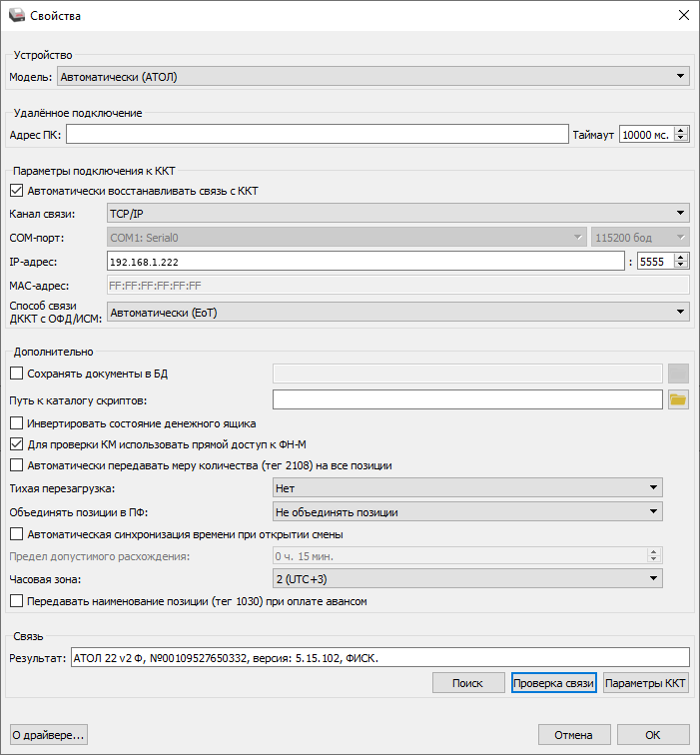
Task: Open the Часовая зона dropdown
Action: 467,579
